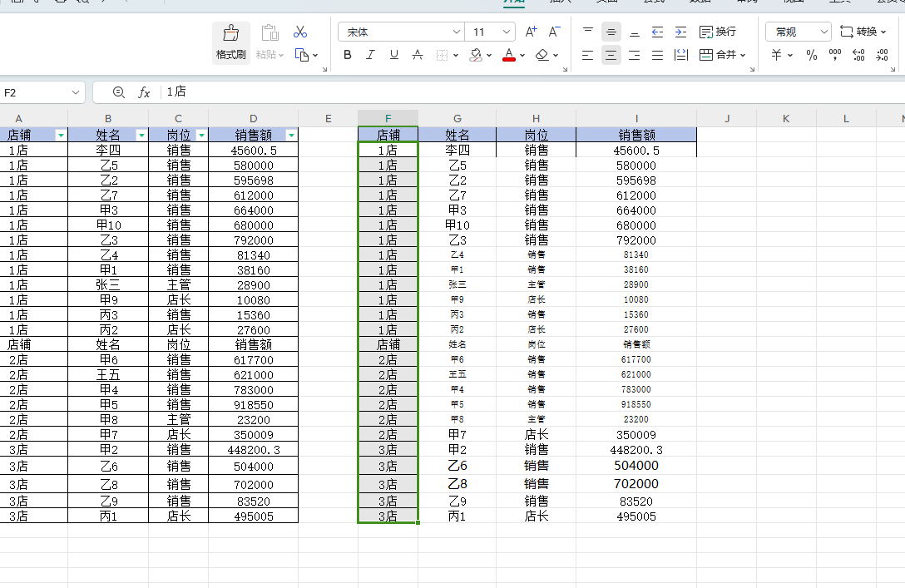The height and width of the screenshot is (588, 905).
Task: Open alignment settings dialog launcher
Action: (752, 69)
